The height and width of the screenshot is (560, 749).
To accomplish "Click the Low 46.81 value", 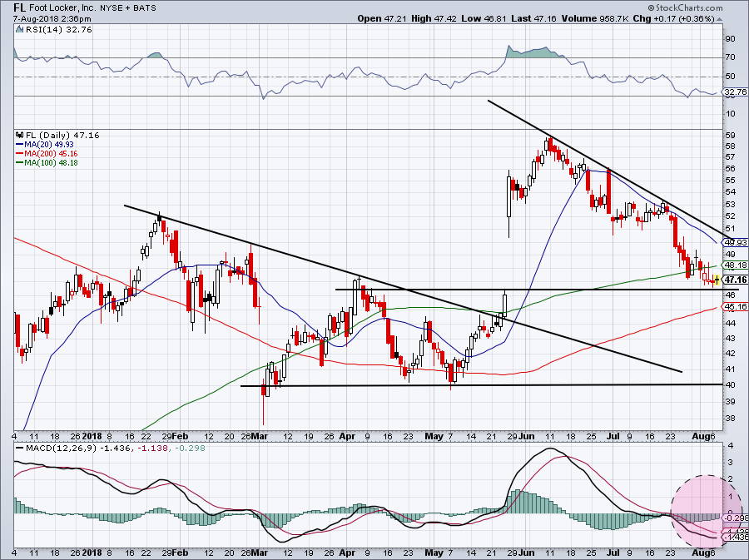I will (484, 18).
